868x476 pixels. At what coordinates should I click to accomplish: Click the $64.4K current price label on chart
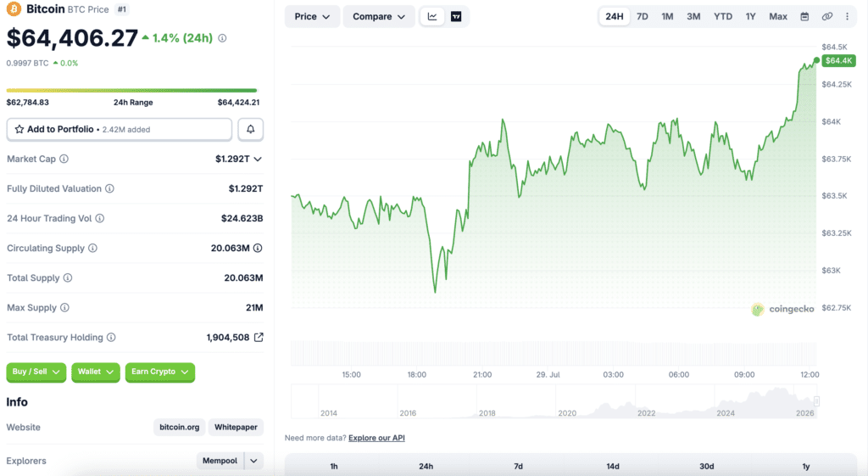pos(838,60)
